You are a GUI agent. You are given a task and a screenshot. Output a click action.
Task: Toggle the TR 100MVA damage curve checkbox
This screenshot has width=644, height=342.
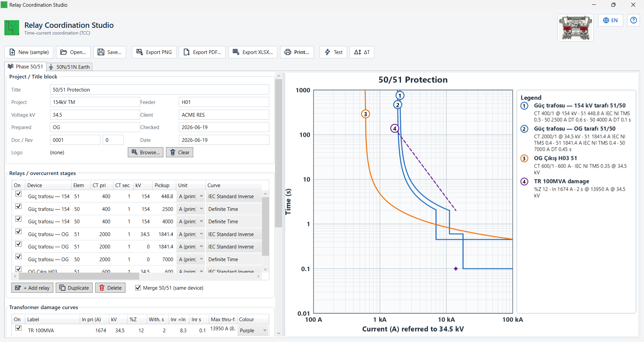click(18, 328)
